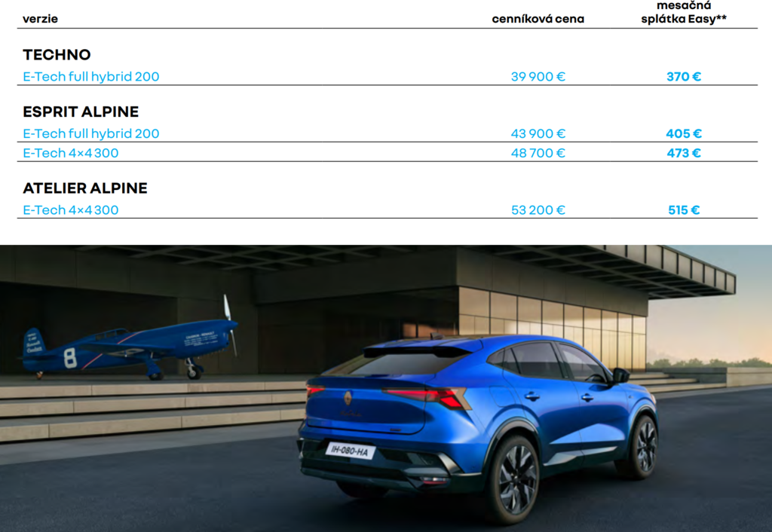Click the airplane's propeller
The image size is (772, 532).
(x=229, y=324)
